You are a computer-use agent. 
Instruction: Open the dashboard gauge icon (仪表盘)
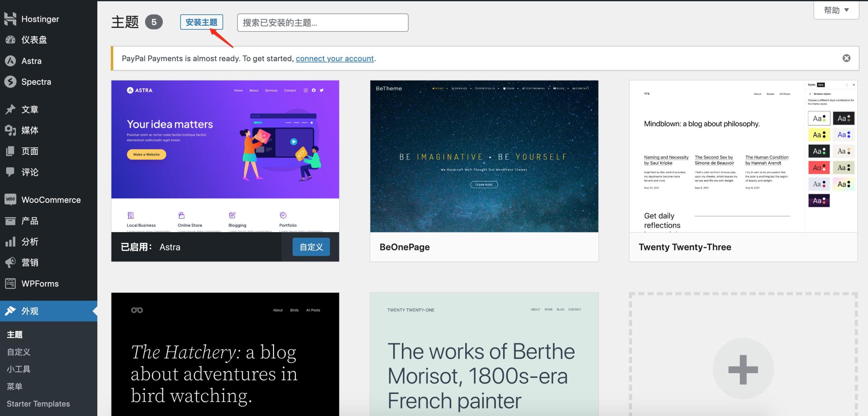click(x=10, y=40)
